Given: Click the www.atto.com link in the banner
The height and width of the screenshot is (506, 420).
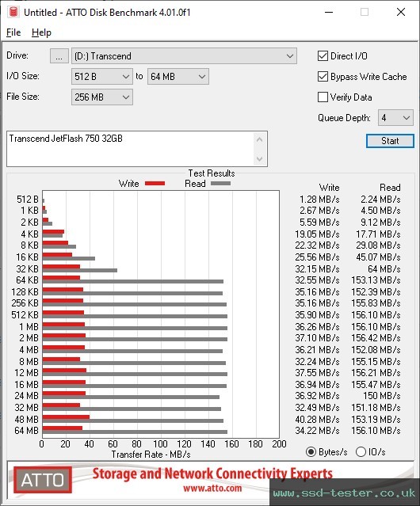Looking at the screenshot, I should coord(212,488).
